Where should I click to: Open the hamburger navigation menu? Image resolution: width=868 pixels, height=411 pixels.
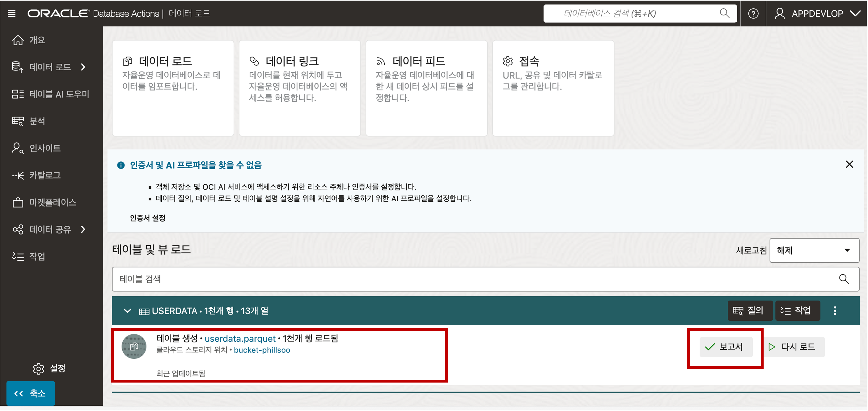(11, 14)
